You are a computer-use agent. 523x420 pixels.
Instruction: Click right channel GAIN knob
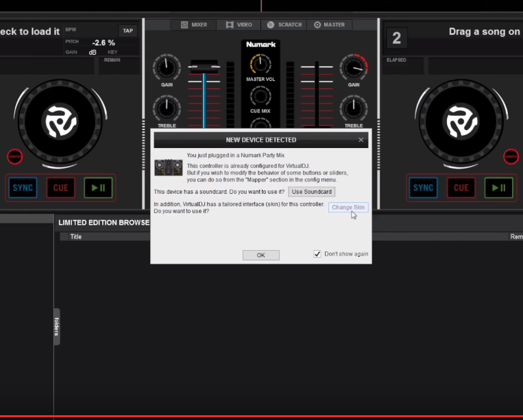(x=354, y=68)
